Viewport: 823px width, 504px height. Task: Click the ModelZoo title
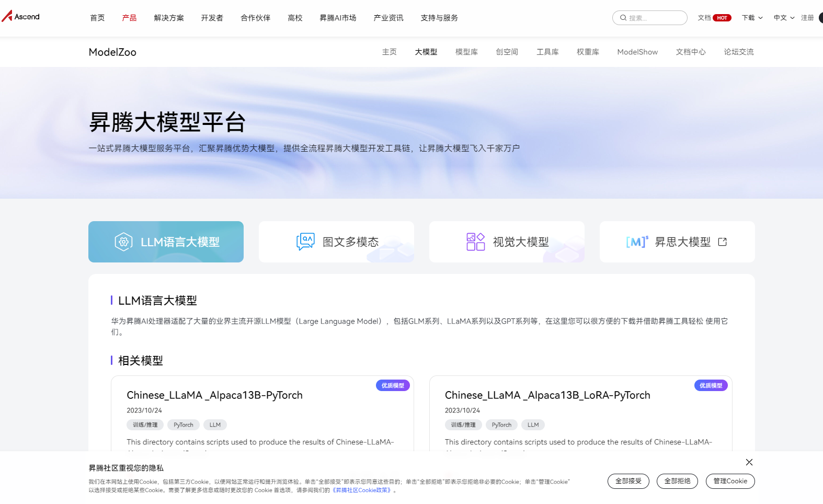pyautogui.click(x=112, y=52)
